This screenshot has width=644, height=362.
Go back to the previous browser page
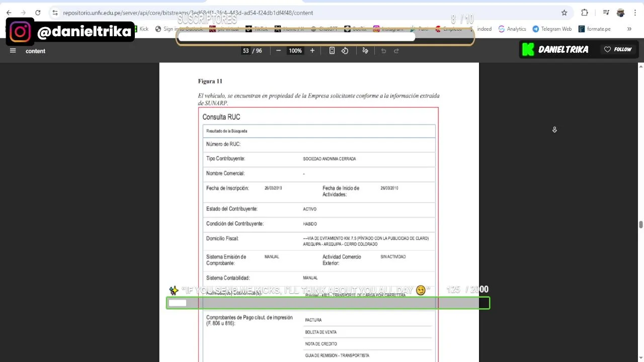9,13
